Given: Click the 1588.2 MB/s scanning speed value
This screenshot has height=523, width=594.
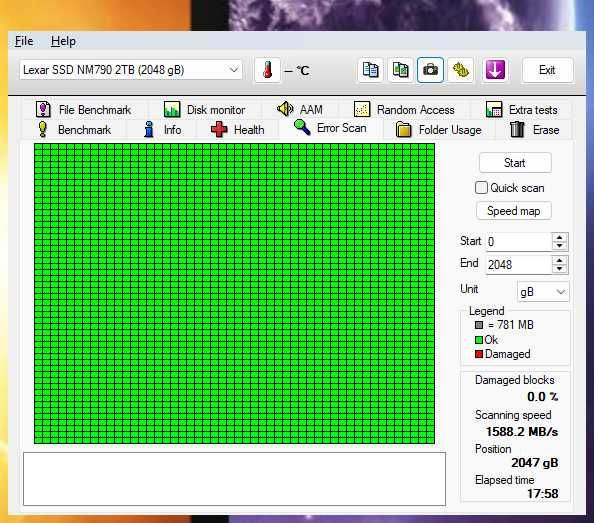Looking at the screenshot, I should 522,431.
